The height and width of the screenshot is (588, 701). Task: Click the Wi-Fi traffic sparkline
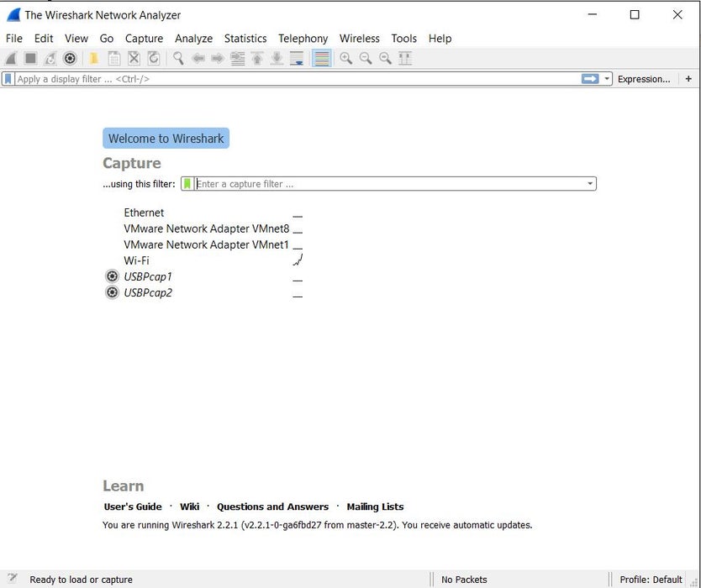pyautogui.click(x=298, y=260)
